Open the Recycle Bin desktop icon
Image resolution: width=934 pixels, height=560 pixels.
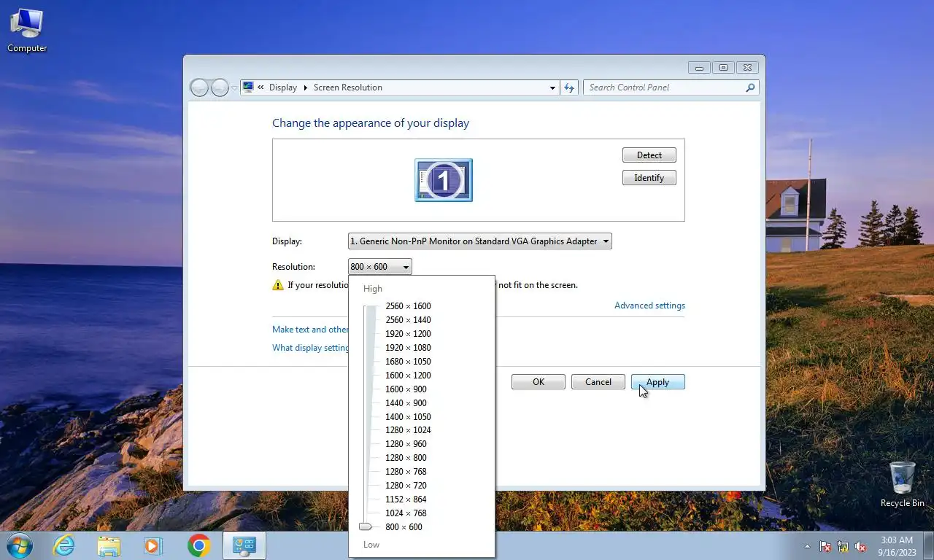click(x=902, y=484)
